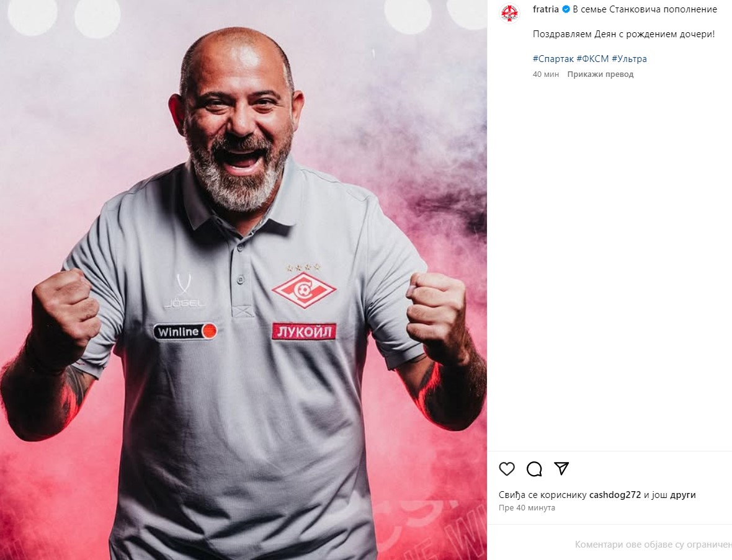Click the ЛУКОЙЛ sponsor patch on the shirt
The image size is (732, 560).
(x=304, y=331)
